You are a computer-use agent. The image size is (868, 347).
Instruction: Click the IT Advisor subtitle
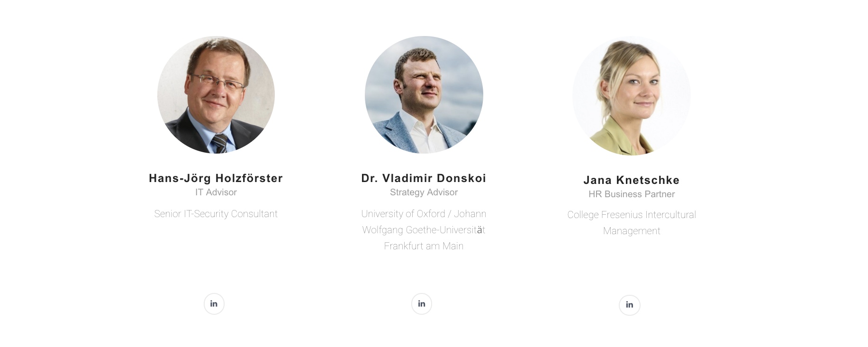pyautogui.click(x=216, y=192)
